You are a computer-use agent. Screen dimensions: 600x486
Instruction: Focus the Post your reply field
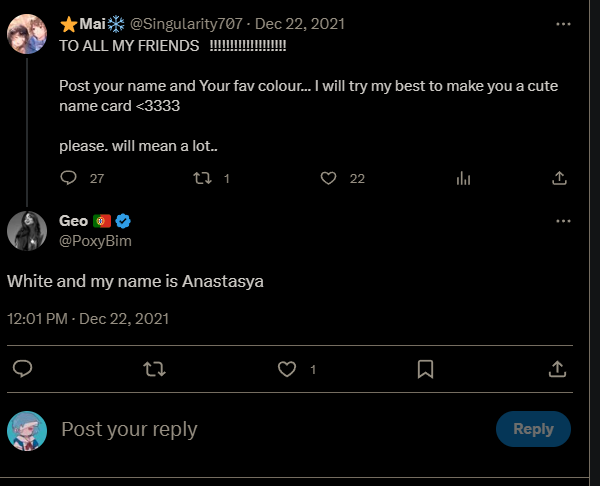276,429
